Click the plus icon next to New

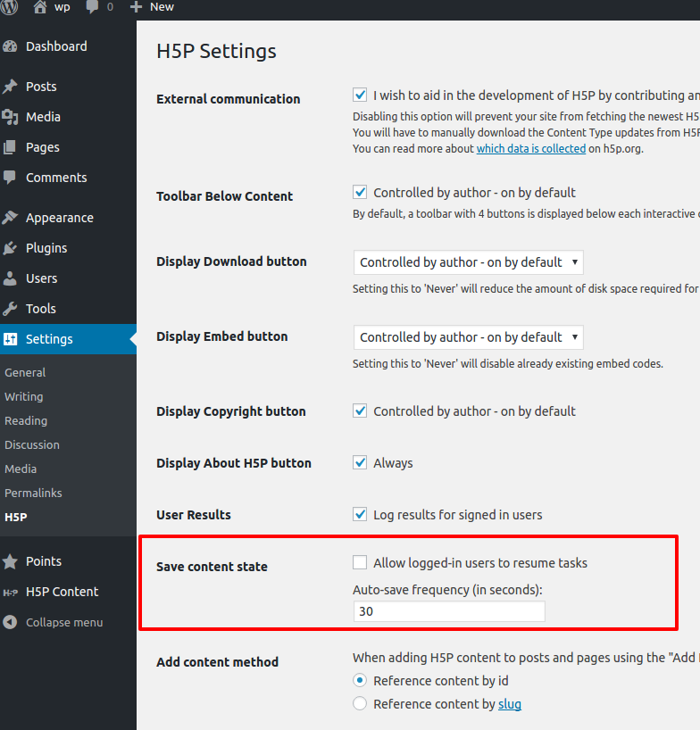tap(136, 7)
